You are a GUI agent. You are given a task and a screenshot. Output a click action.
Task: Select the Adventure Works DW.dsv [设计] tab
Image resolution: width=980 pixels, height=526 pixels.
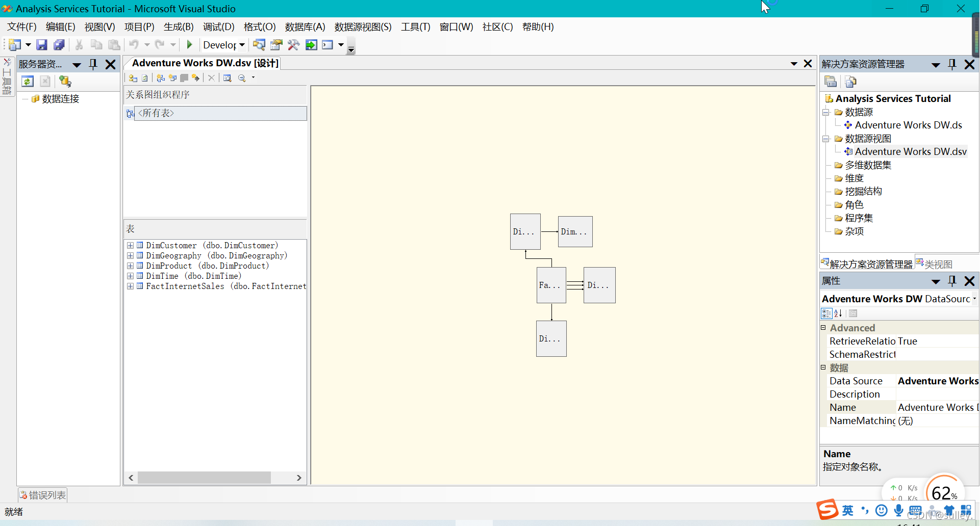205,63
